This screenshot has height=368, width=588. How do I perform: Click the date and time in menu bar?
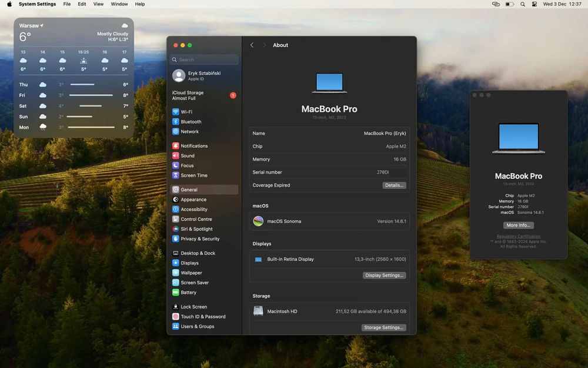point(562,4)
